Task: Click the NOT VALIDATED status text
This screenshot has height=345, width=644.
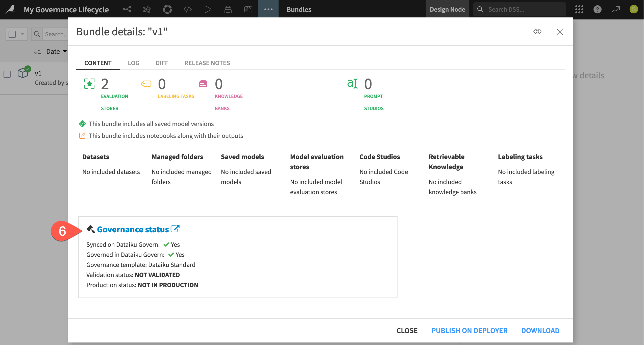Action: click(157, 275)
